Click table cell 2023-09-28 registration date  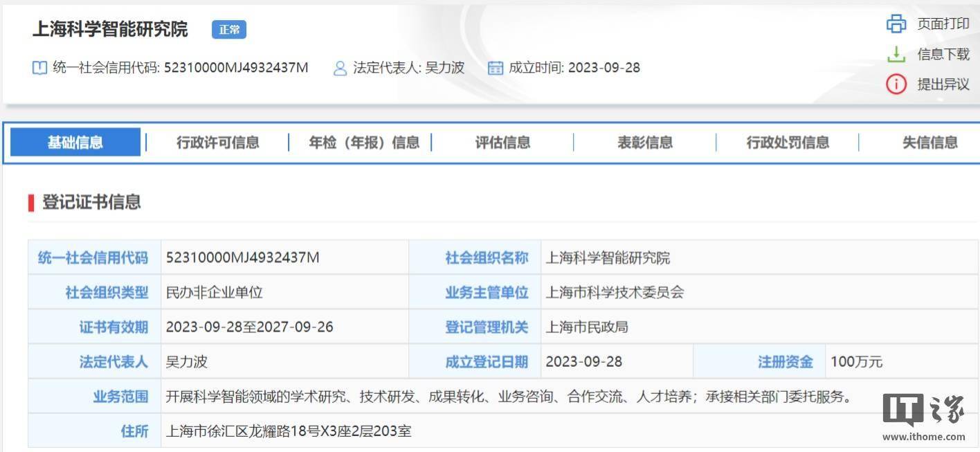point(584,361)
